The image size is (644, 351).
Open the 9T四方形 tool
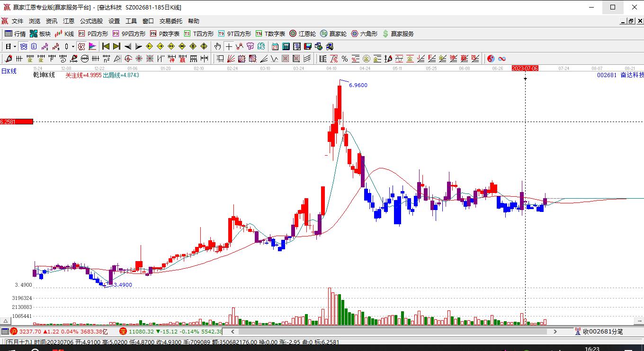[235, 34]
